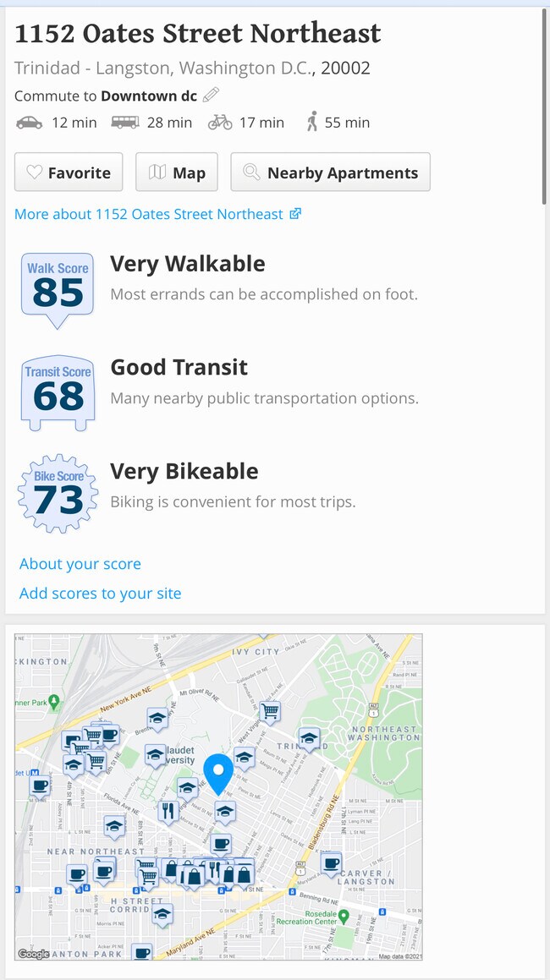Click the Walk Score 85 badge
This screenshot has width=550, height=980.
coord(58,288)
